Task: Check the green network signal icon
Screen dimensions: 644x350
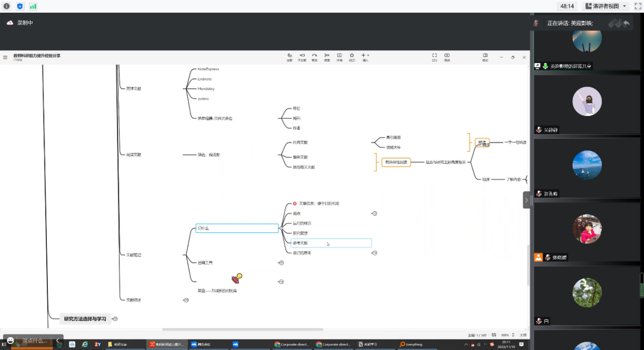Action: coord(33,6)
